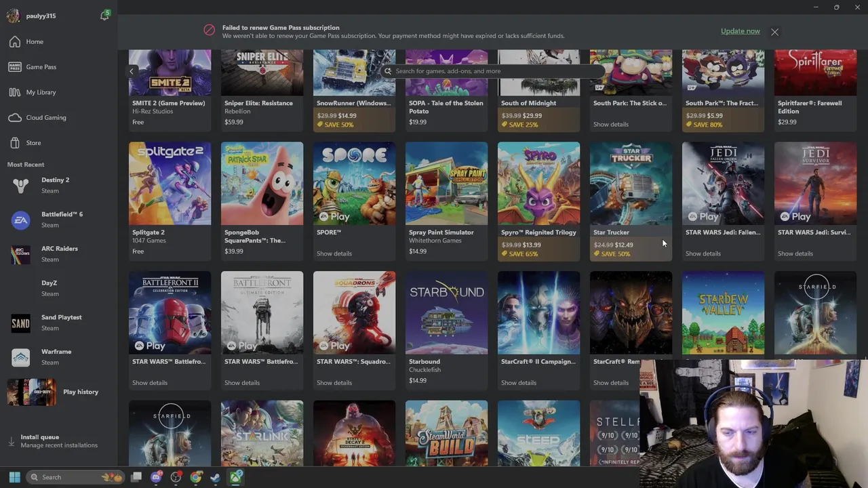Open DayZ in Most Recent list
This screenshot has height=488, width=868.
click(x=59, y=288)
